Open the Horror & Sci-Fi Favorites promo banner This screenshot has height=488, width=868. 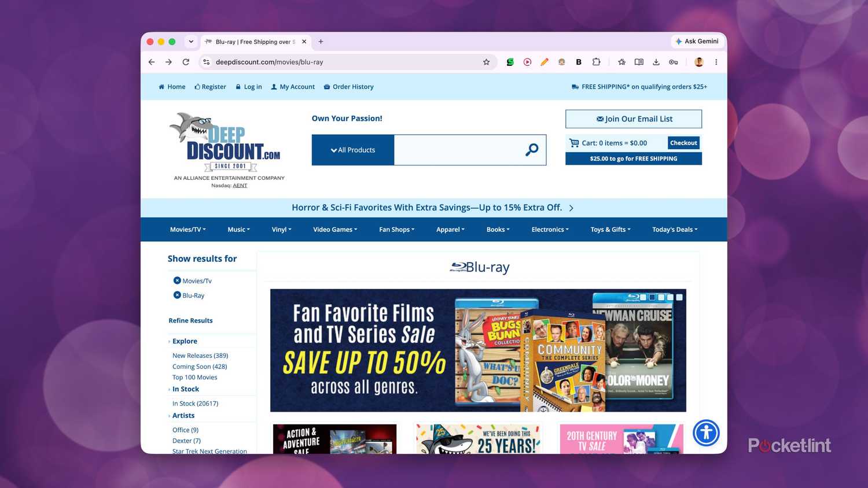pos(433,208)
